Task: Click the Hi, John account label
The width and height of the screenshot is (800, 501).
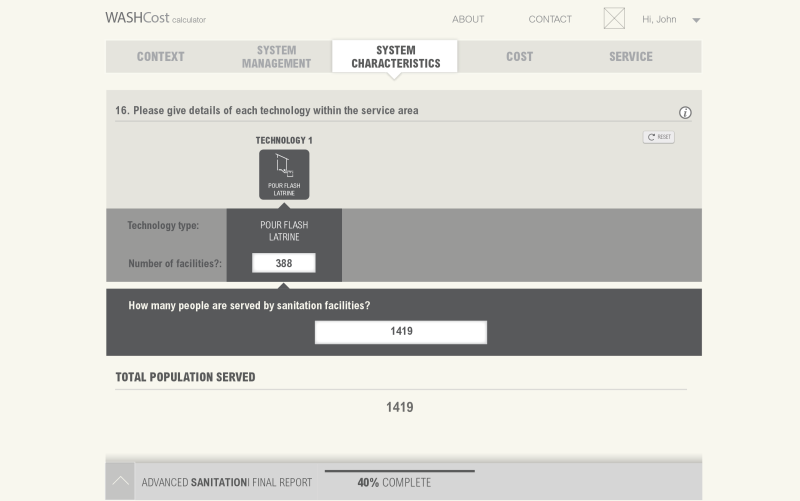Action: pos(659,19)
